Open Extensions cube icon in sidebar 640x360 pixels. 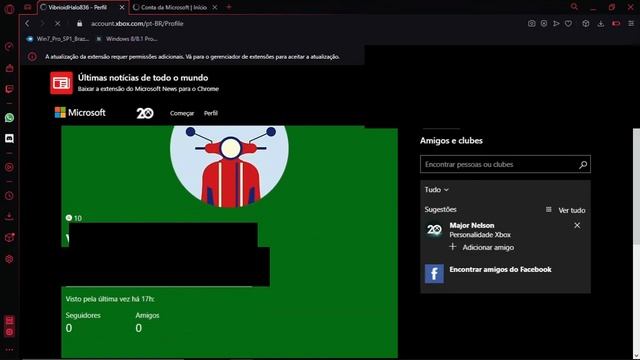[x=9, y=238]
